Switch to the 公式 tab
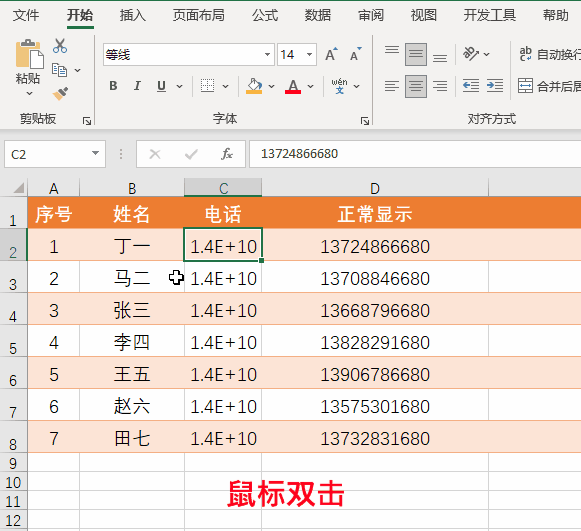 pyautogui.click(x=265, y=15)
